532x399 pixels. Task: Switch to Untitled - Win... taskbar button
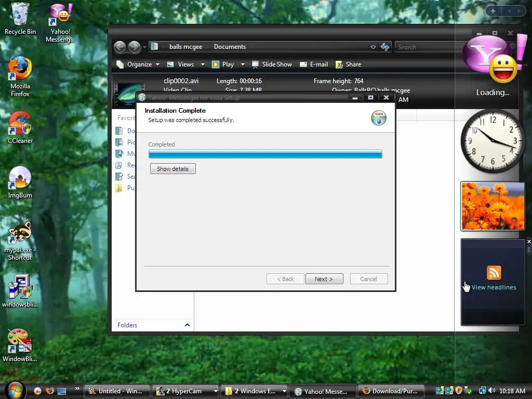[117, 391]
